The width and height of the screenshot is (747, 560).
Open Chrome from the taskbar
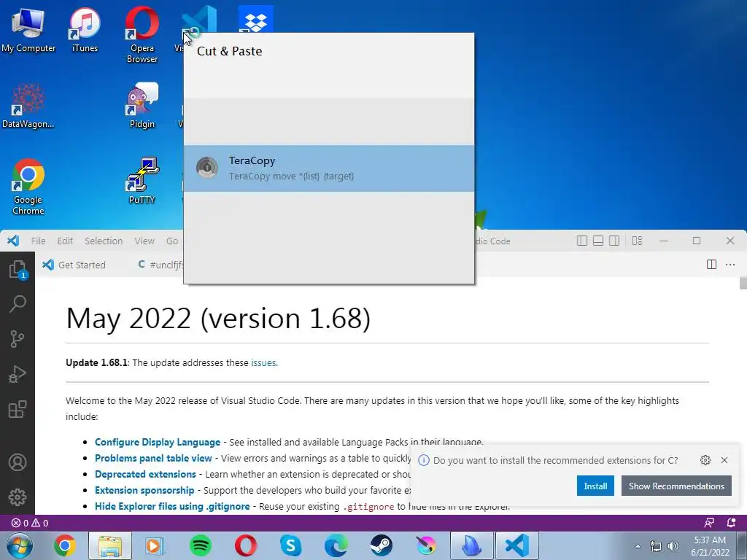coord(64,545)
